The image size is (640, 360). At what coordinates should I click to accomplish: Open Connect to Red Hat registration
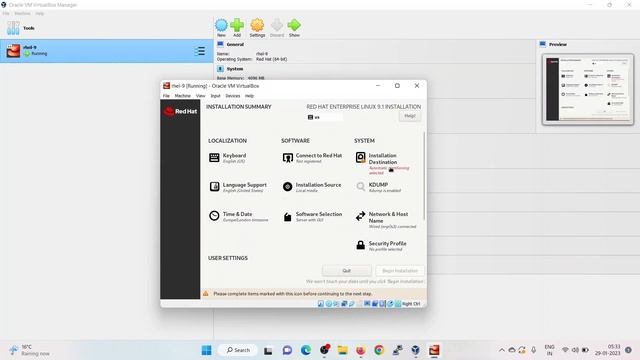312,158
